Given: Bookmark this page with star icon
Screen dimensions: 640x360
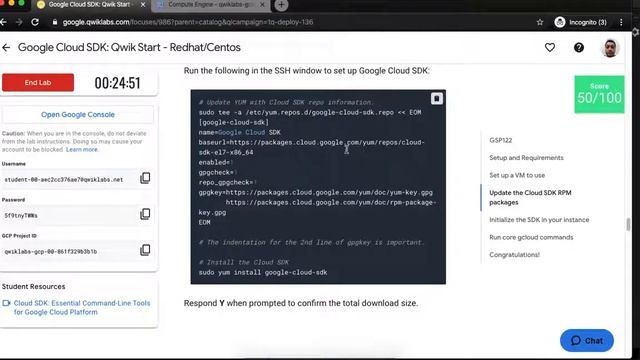Looking at the screenshot, I should pos(540,22).
